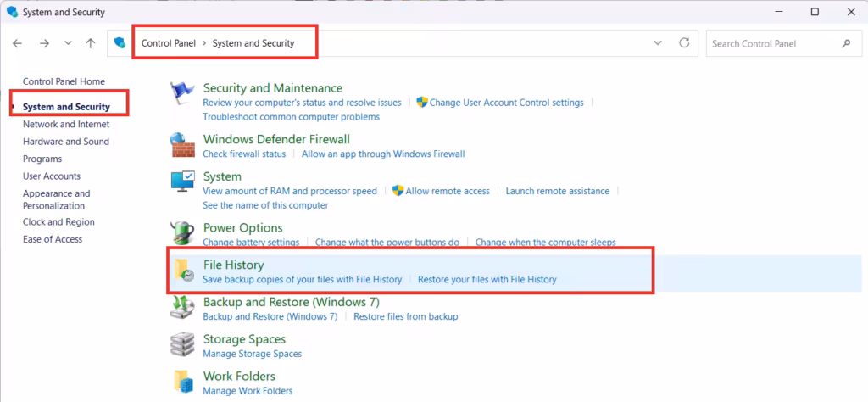The height and width of the screenshot is (402, 868).
Task: Open Appearance and Personalization category
Action: (57, 199)
